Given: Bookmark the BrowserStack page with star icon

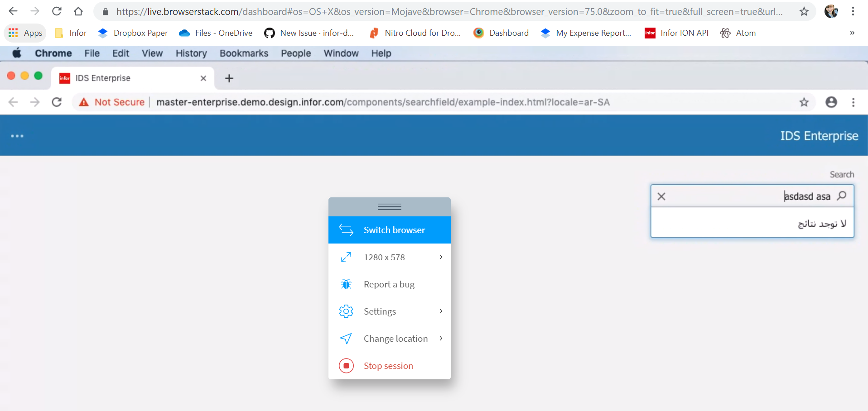Looking at the screenshot, I should point(804,11).
